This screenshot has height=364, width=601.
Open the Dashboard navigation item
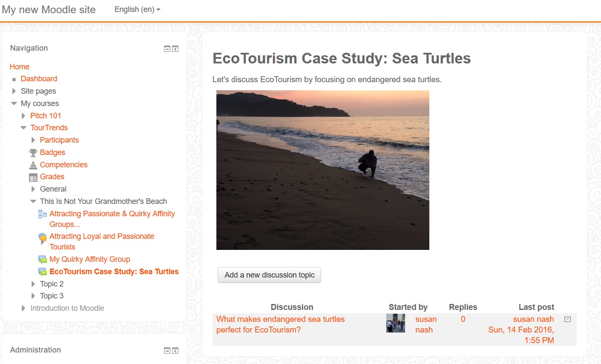(39, 79)
